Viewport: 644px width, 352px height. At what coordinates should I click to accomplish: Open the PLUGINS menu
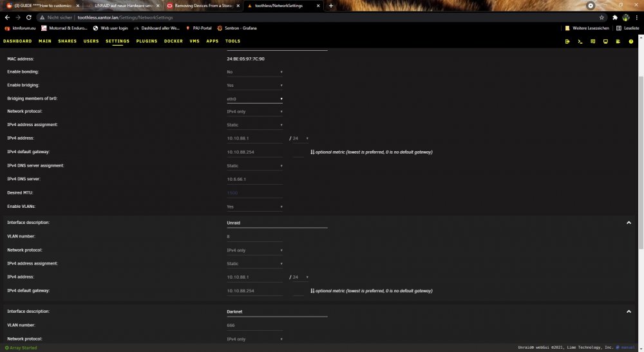[x=147, y=41]
